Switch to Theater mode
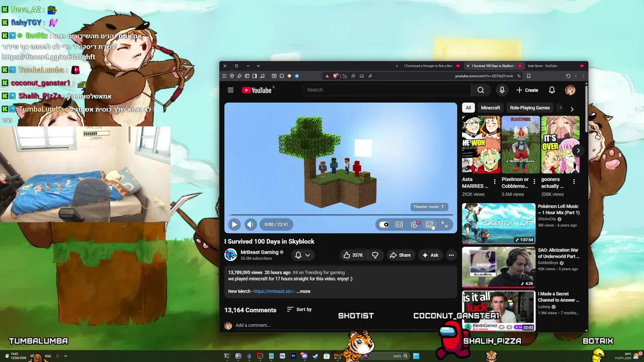The width and height of the screenshot is (644, 362). coord(429,225)
